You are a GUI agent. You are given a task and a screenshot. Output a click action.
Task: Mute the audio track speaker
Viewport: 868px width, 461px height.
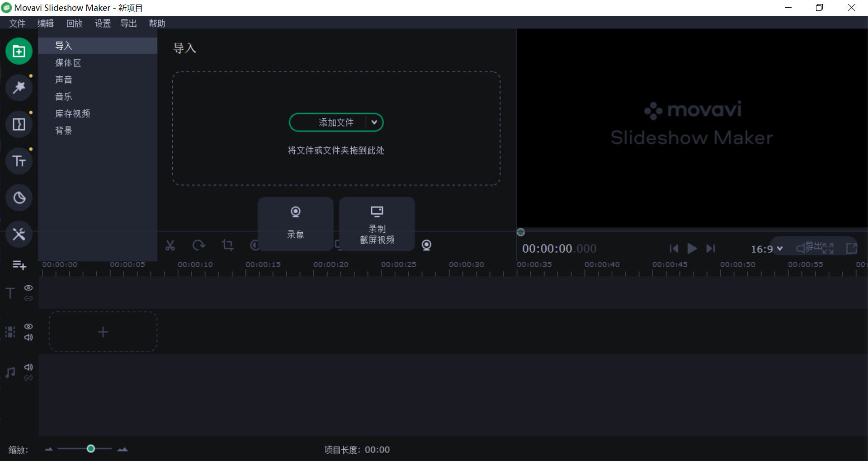[x=28, y=367]
